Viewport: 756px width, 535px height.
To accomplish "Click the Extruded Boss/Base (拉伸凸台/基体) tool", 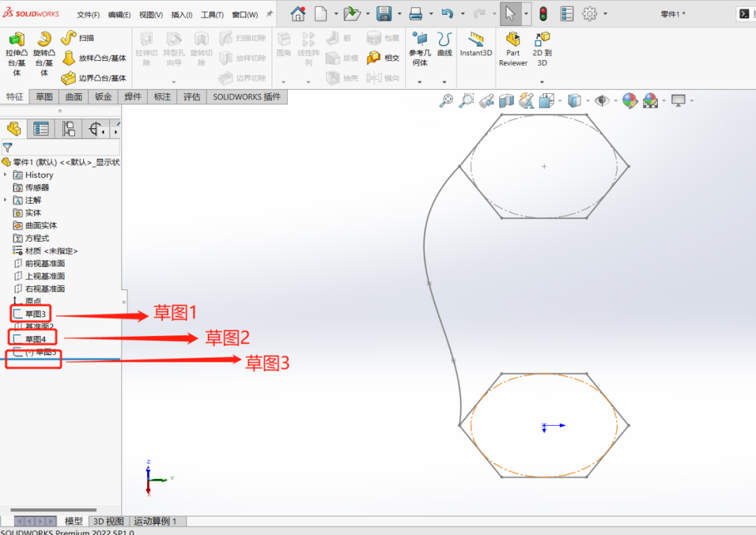I will 16,53.
